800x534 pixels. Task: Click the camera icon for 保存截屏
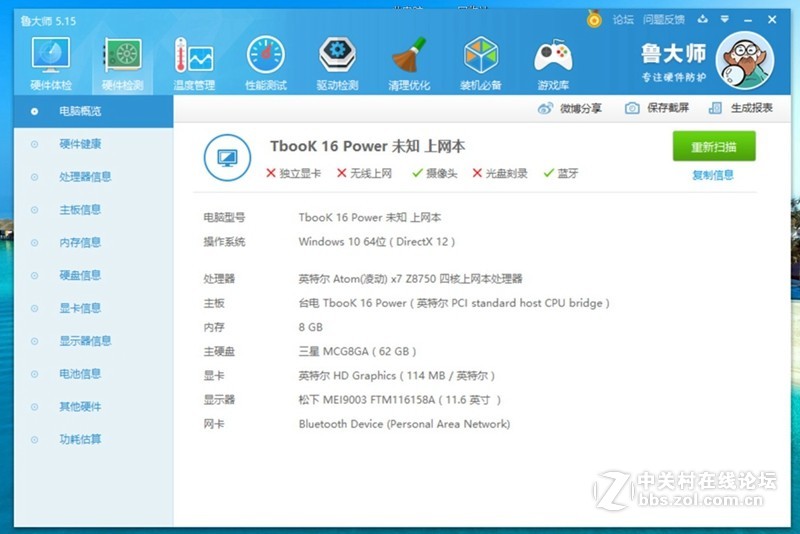632,108
